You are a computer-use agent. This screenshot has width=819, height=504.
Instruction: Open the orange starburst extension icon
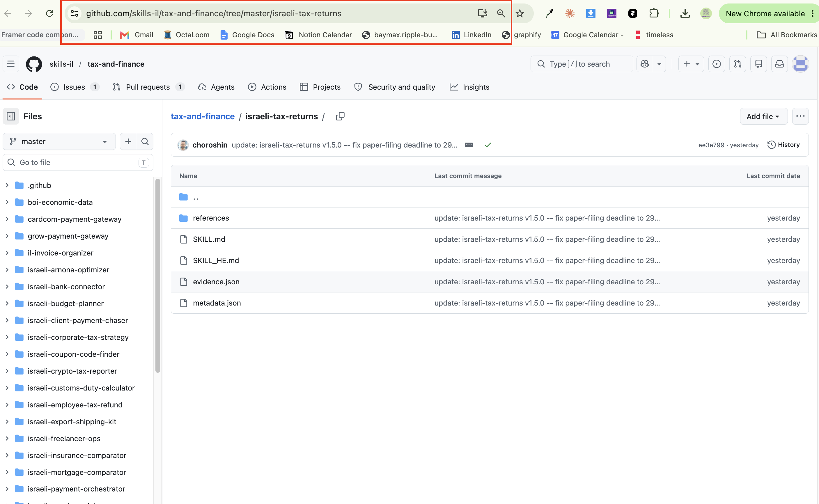[x=570, y=13]
